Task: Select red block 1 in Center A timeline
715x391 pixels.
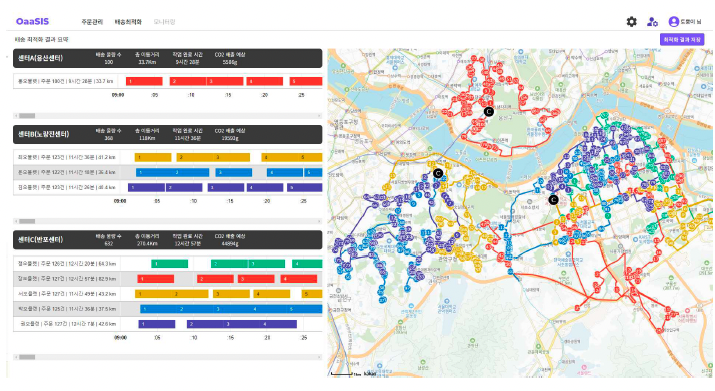Action: click(144, 81)
